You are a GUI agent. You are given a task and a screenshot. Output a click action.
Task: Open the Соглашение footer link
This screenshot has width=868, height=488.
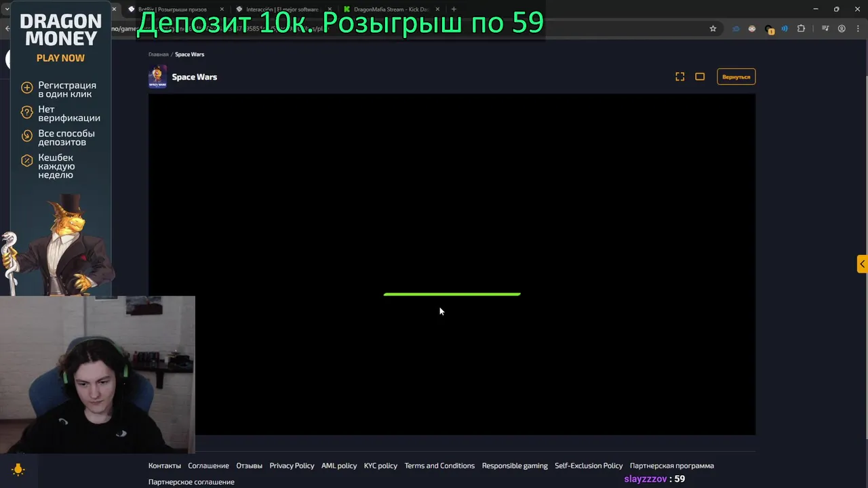pyautogui.click(x=208, y=466)
